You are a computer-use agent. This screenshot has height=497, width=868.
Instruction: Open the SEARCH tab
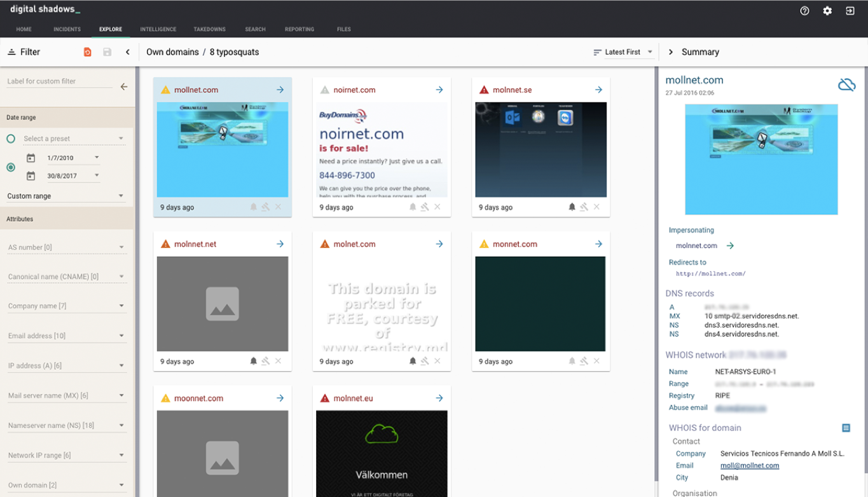(256, 29)
